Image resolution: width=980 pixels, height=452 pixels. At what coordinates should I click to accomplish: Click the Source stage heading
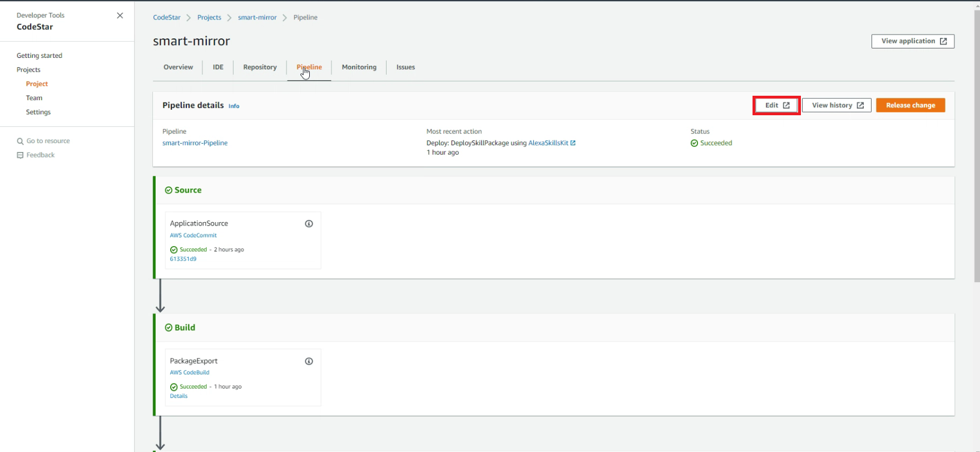(x=188, y=190)
